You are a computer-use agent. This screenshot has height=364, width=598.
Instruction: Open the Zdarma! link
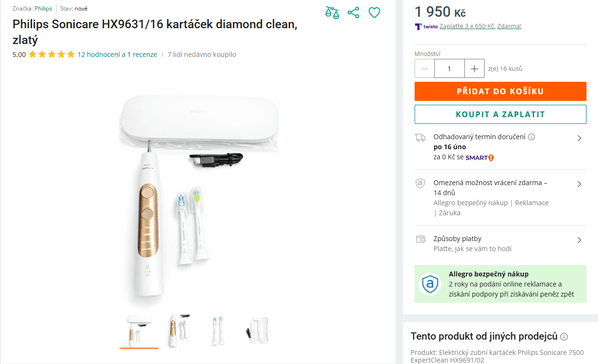pos(509,26)
